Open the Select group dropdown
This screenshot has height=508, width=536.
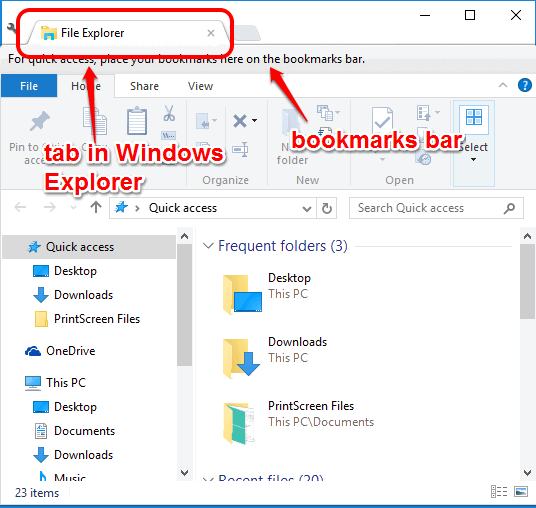[473, 144]
